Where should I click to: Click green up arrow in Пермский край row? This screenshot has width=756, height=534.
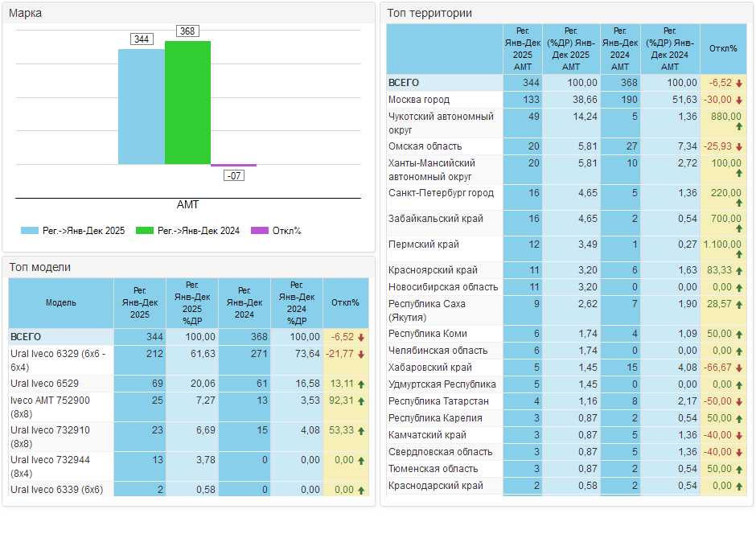pos(739,254)
